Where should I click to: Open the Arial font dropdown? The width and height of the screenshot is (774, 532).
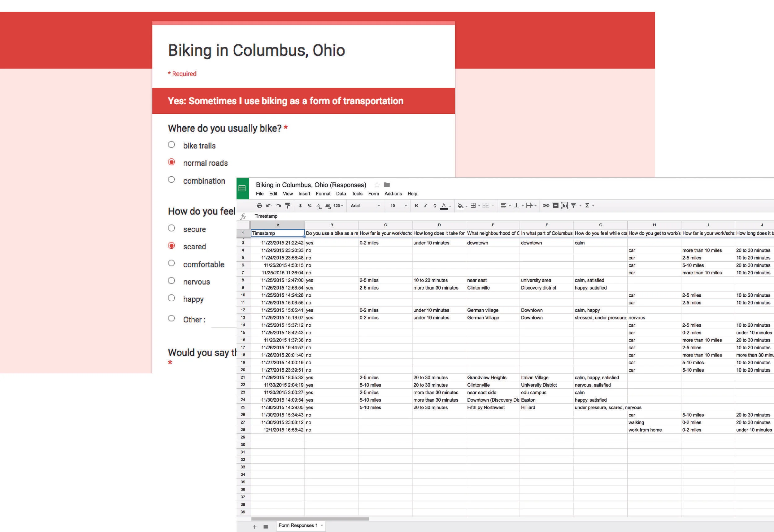click(365, 206)
